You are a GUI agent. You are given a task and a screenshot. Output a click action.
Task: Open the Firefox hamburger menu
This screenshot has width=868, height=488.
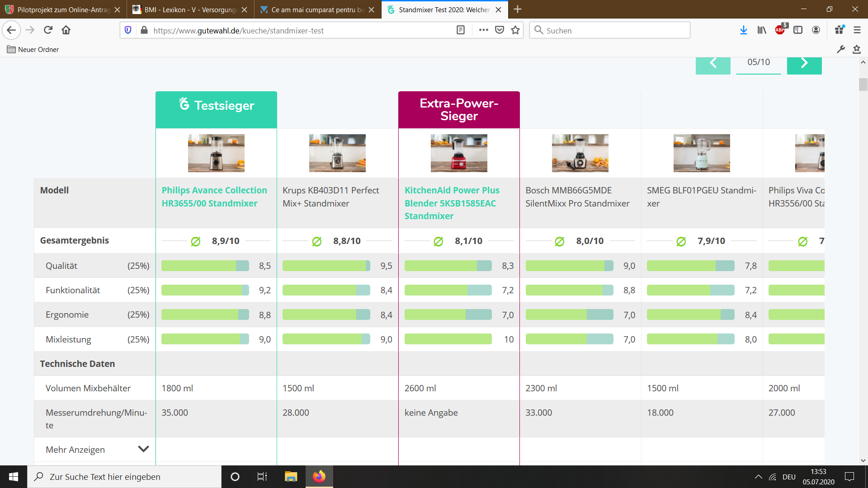(x=857, y=30)
